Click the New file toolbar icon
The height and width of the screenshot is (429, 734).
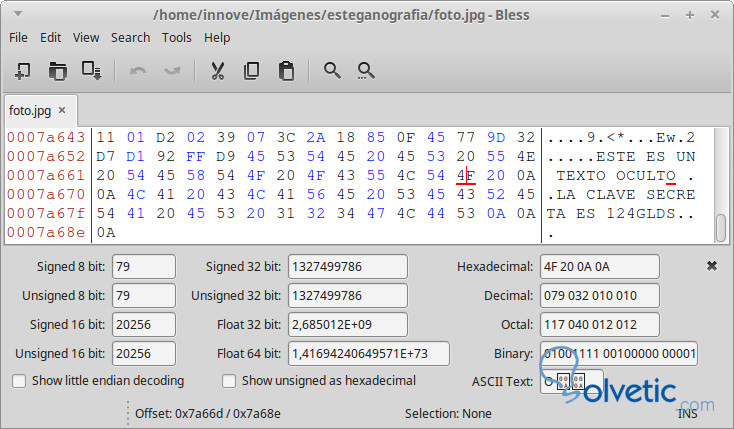point(22,71)
